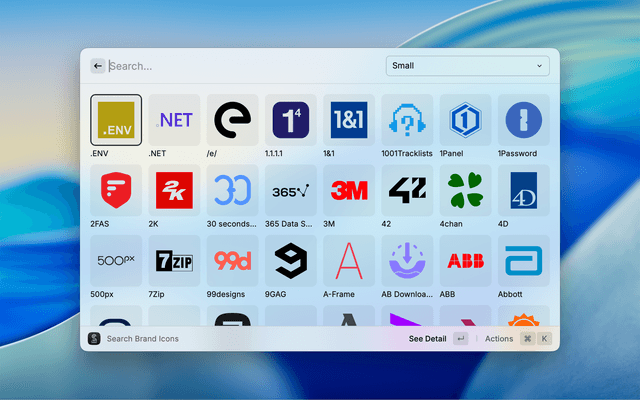Go back using the arrow button
The image size is (640, 400).
click(98, 66)
